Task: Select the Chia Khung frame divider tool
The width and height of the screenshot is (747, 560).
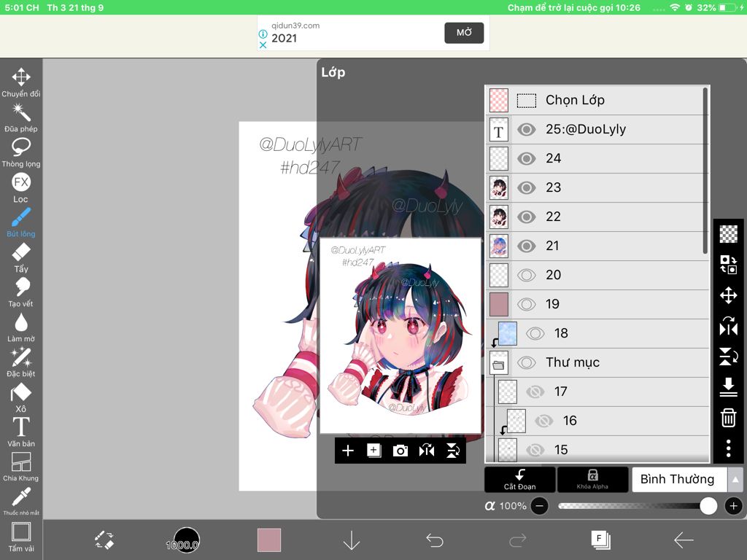Action: pos(21,467)
